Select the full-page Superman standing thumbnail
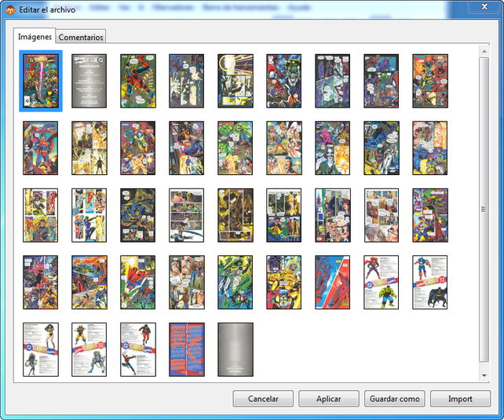Viewport: 504px width, 420px height. [x=41, y=148]
